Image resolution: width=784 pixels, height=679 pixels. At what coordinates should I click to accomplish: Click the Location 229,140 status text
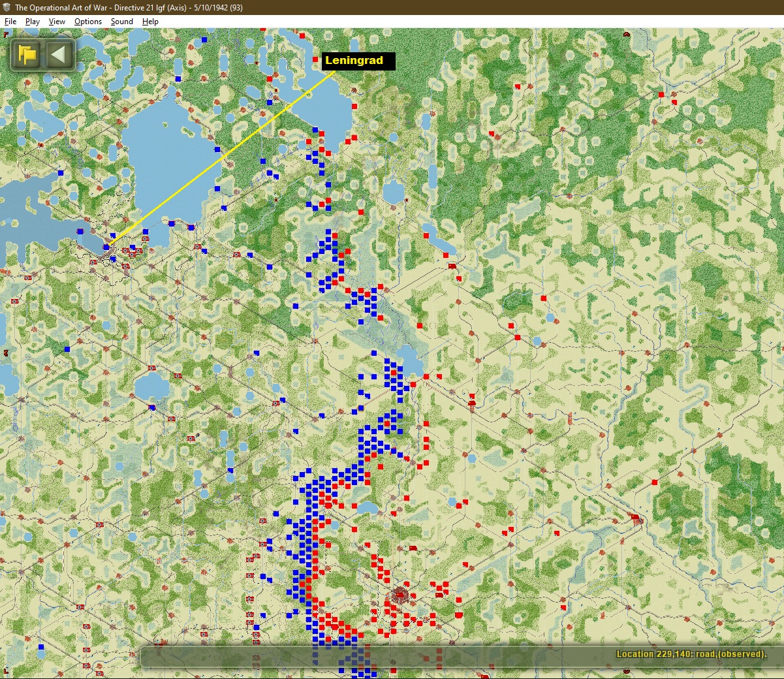(691, 654)
